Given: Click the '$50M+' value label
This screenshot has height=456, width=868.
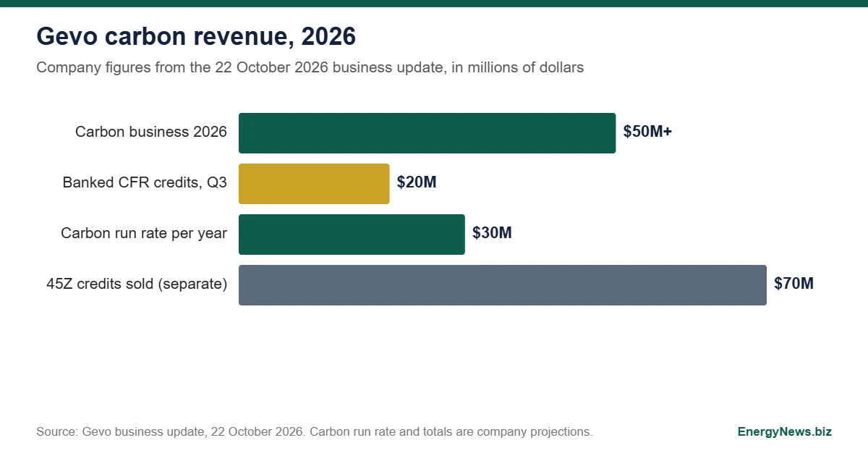Looking at the screenshot, I should click(647, 132).
